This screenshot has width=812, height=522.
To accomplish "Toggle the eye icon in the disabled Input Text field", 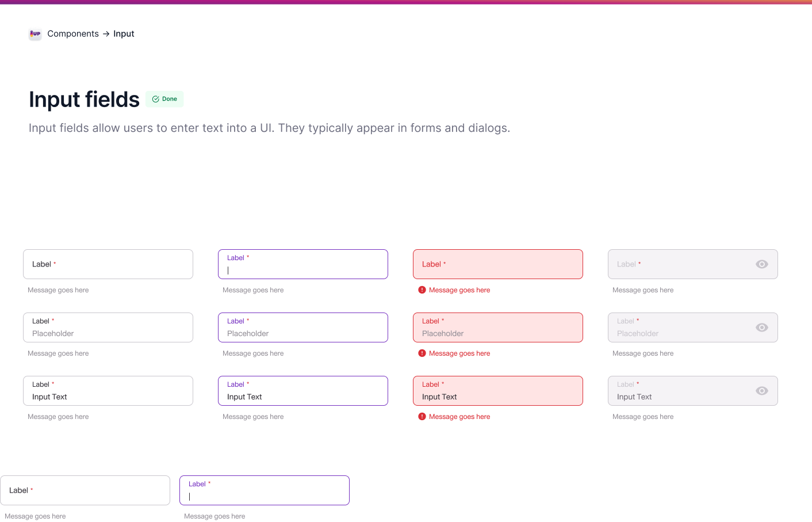I will 761,391.
